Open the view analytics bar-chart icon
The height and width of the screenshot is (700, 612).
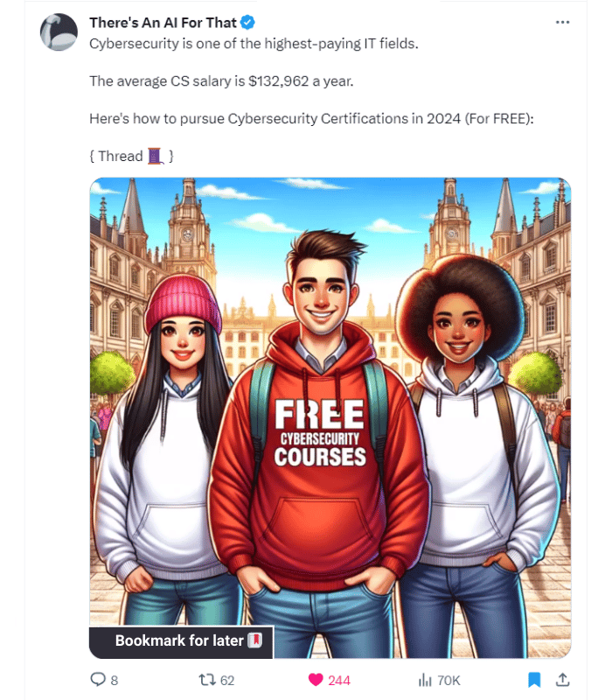click(425, 680)
